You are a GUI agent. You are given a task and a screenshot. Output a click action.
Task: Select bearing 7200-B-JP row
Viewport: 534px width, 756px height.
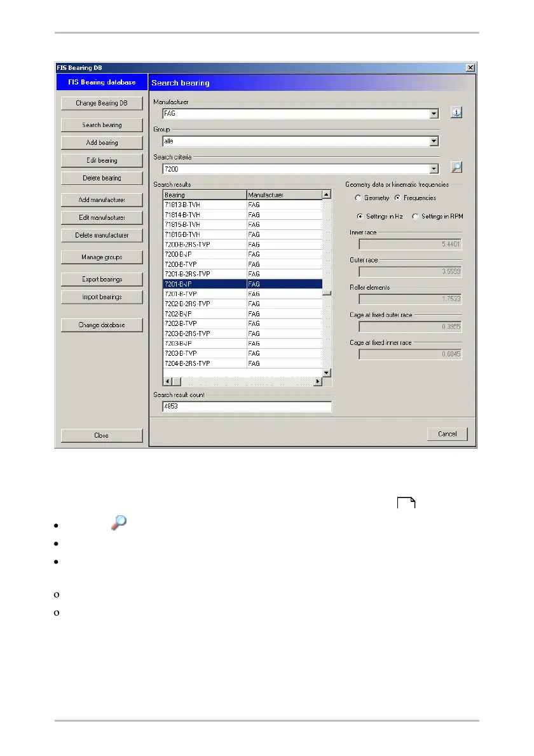coord(243,254)
